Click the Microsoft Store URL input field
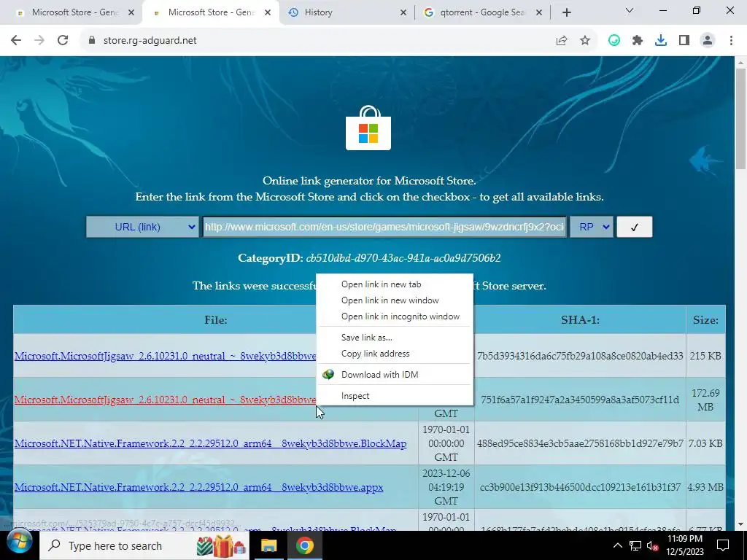Screen dimensions: 747x560 (384, 227)
